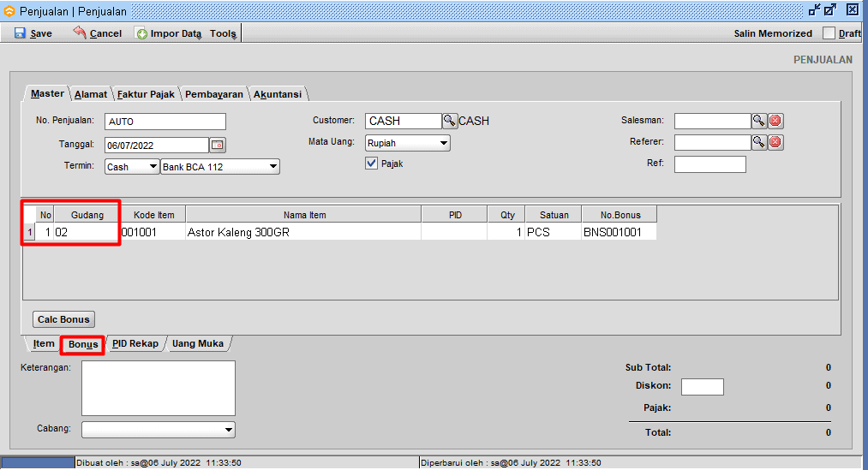Click the Cancel undo arrow icon
Image resolution: width=868 pixels, height=470 pixels.
[x=80, y=33]
